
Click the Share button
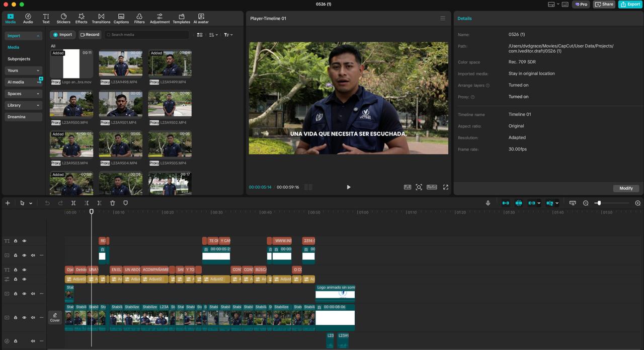[604, 4]
